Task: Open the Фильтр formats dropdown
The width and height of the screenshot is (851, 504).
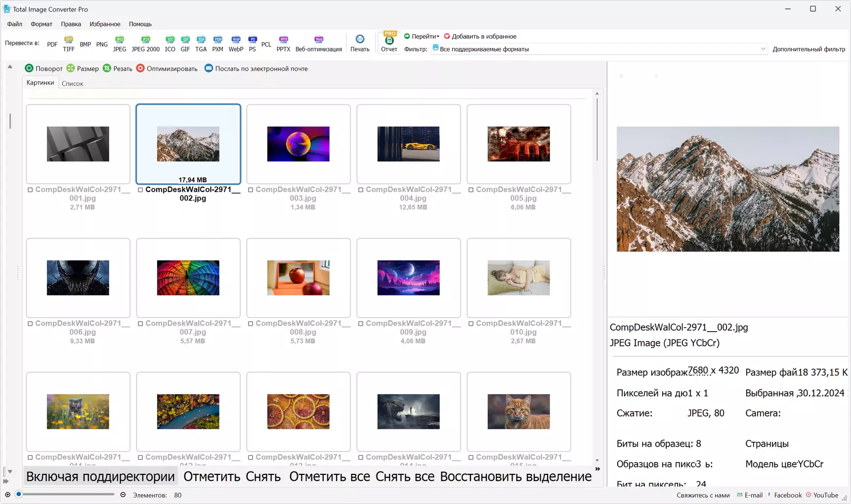Action: tap(599, 49)
